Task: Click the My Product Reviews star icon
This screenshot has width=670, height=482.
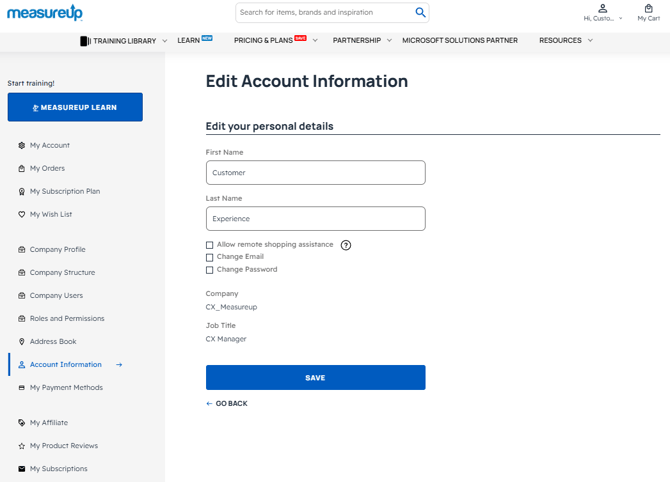Action: (x=22, y=446)
